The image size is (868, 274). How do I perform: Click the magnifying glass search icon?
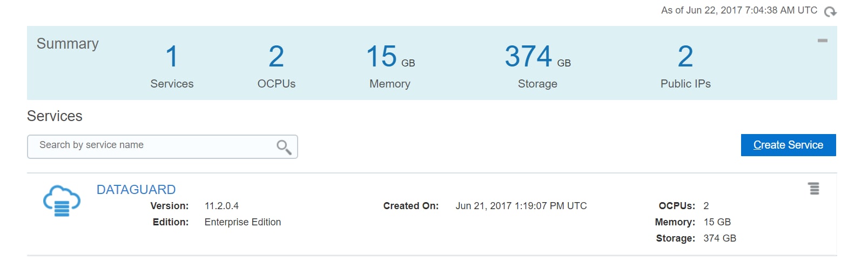[x=284, y=147]
